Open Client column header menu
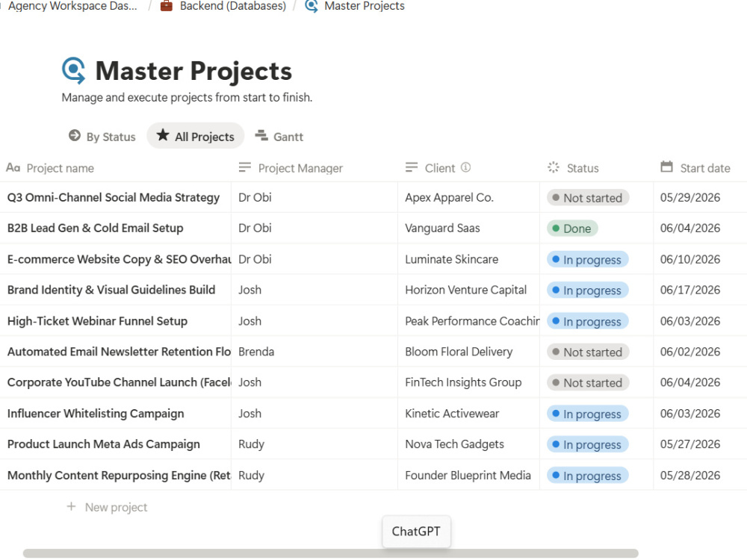 (469, 168)
